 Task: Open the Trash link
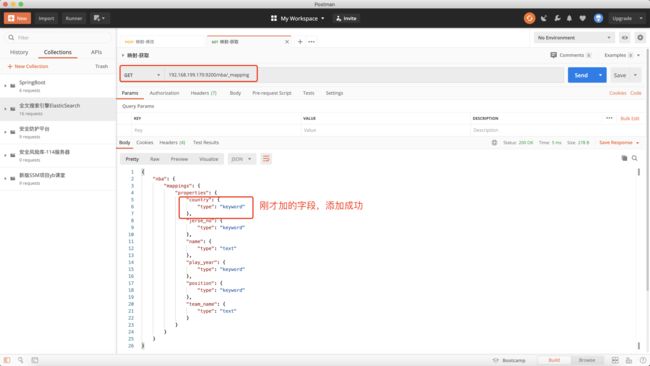coord(101,66)
